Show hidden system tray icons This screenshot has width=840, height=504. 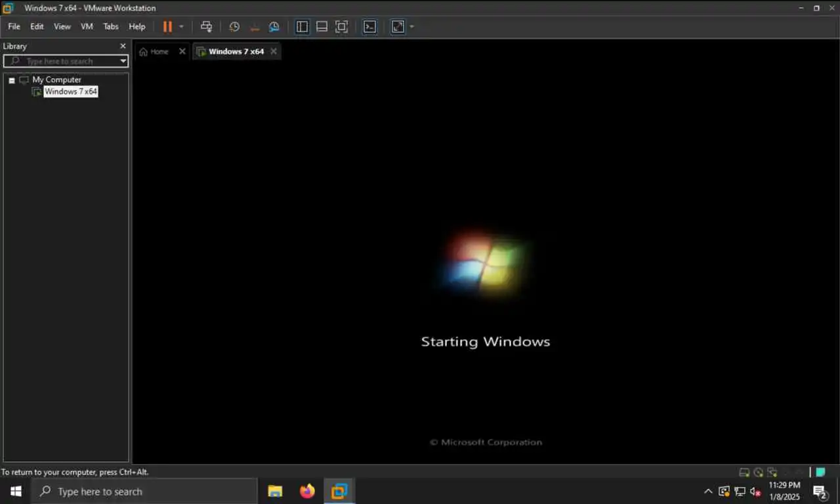708,492
